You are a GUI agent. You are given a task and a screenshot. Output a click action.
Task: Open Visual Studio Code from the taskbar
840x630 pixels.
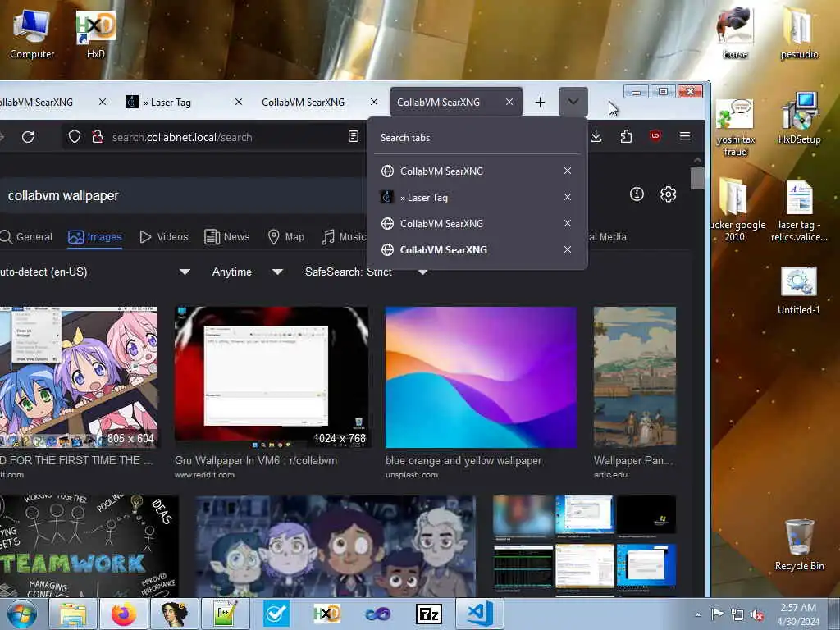[x=479, y=614]
